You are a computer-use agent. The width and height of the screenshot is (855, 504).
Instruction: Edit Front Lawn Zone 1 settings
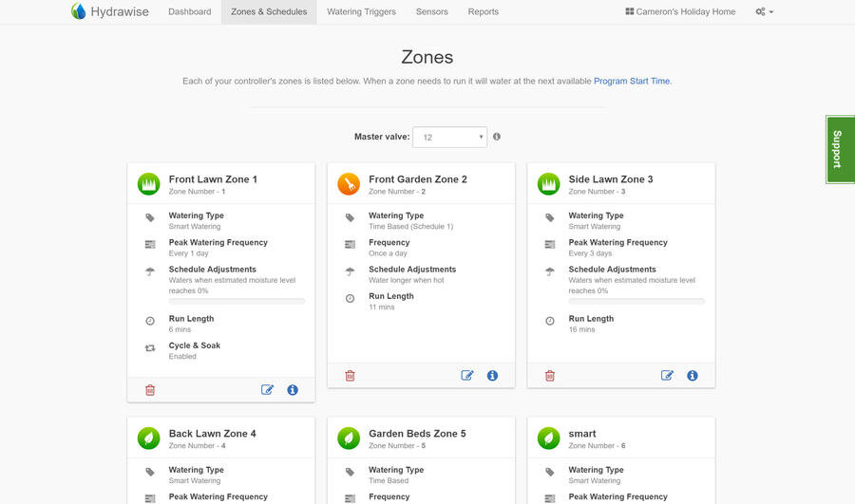point(267,389)
